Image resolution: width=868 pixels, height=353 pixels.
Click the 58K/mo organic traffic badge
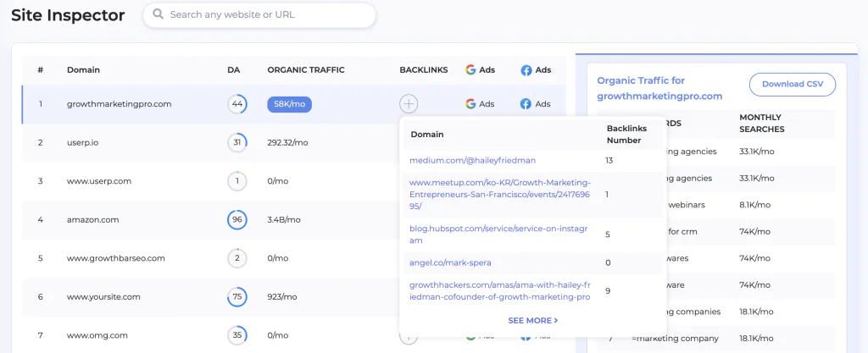pos(290,104)
